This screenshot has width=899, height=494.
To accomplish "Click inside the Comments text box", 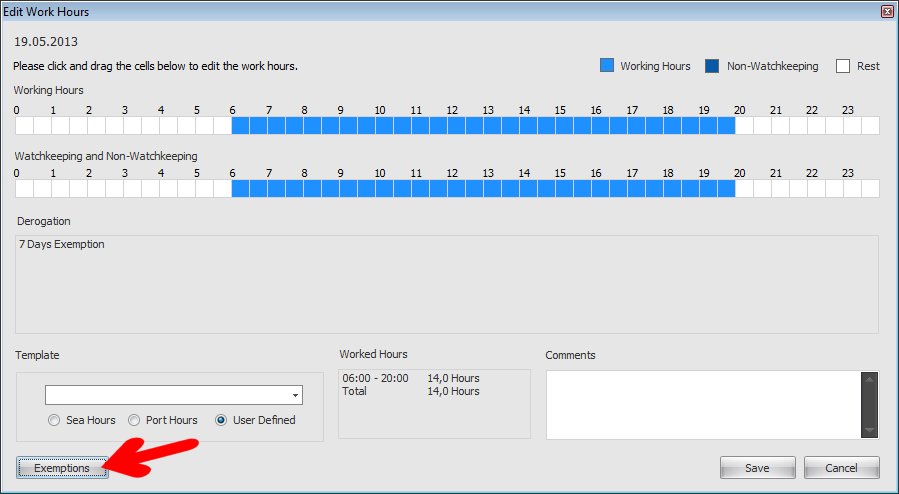I will [x=703, y=405].
